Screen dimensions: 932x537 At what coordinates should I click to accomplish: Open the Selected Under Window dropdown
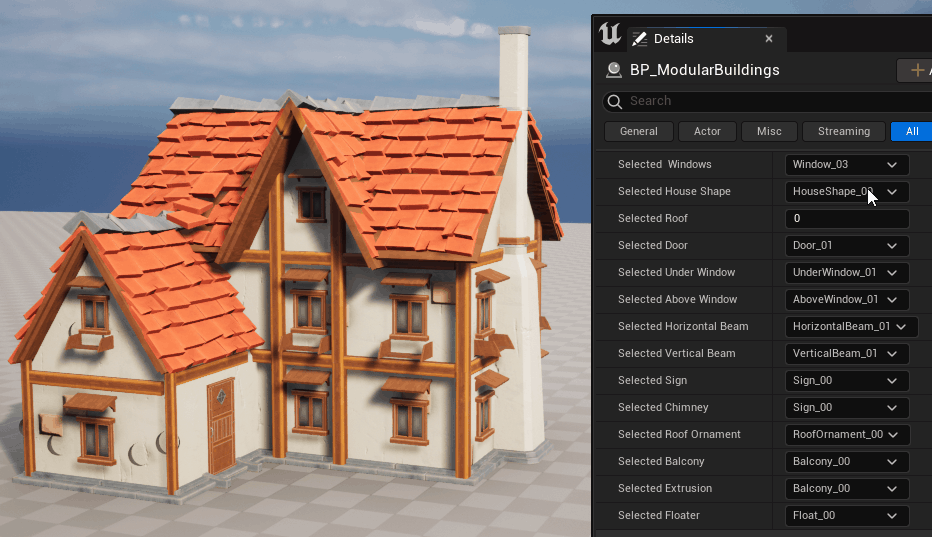point(847,272)
